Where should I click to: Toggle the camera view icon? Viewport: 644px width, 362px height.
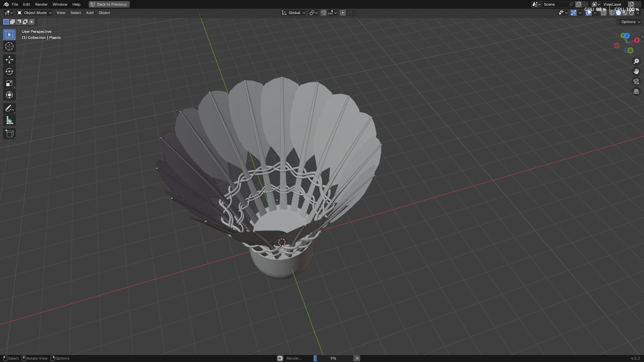[x=636, y=81]
